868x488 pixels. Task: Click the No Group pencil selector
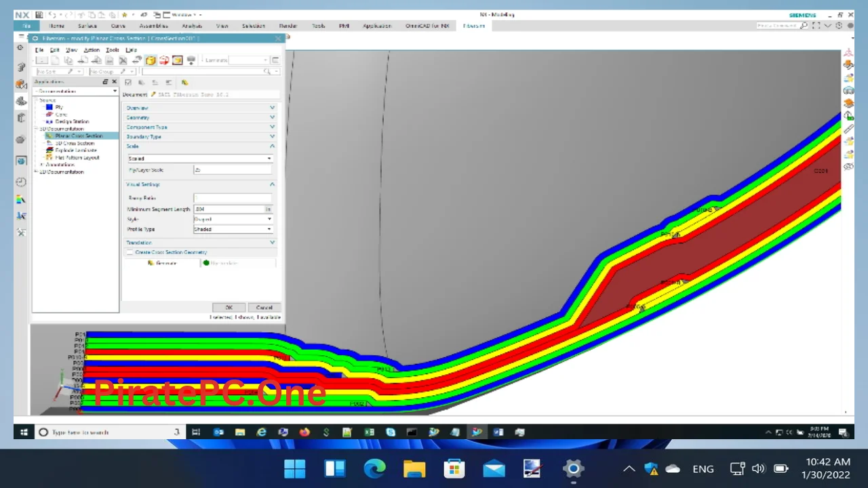tap(112, 71)
